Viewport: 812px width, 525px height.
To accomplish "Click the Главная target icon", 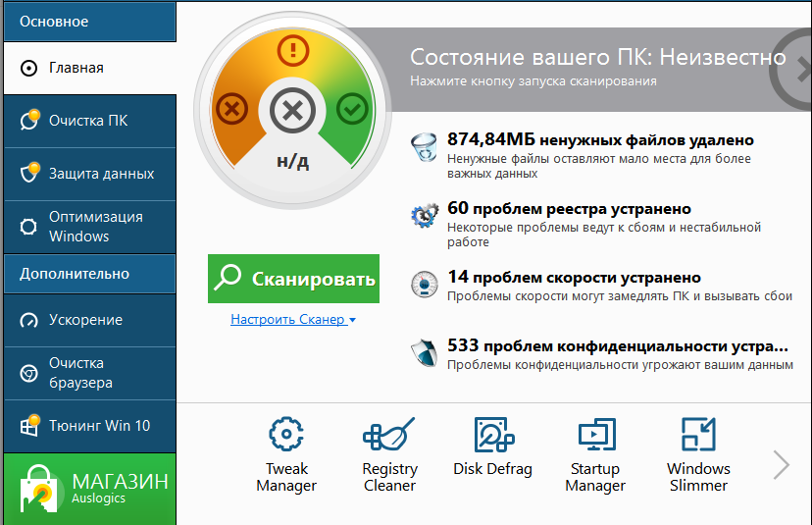I will point(29,68).
